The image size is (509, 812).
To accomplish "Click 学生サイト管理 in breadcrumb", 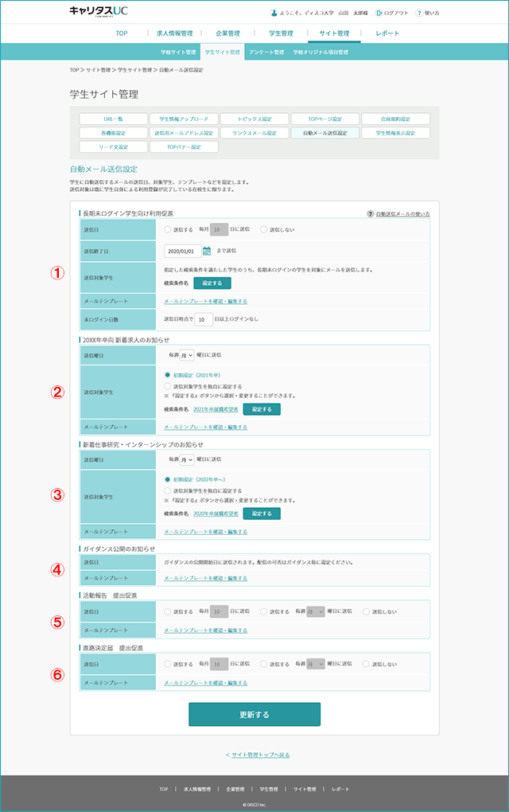I will point(135,70).
